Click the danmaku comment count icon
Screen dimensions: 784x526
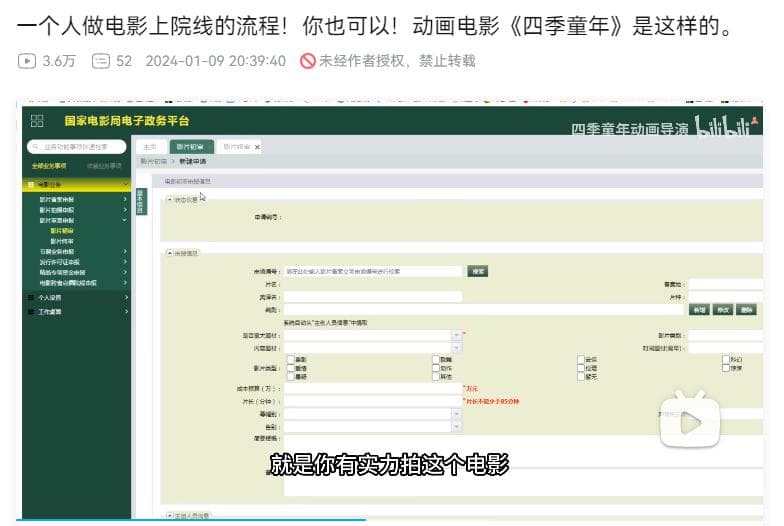point(100,61)
